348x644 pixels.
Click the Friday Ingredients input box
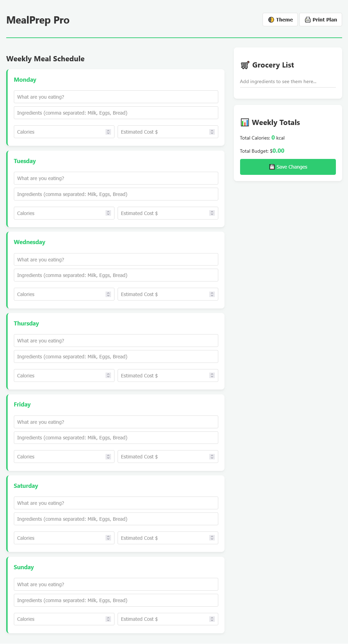(116, 438)
